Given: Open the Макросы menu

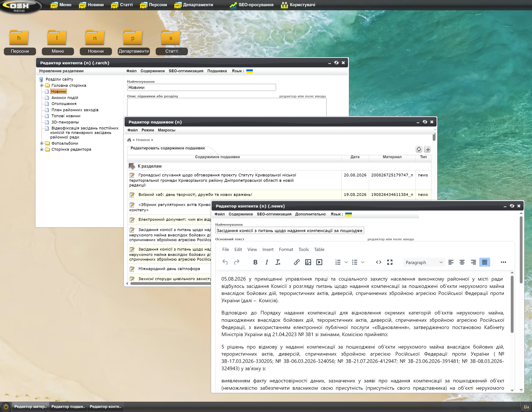Looking at the screenshot, I should (166, 130).
